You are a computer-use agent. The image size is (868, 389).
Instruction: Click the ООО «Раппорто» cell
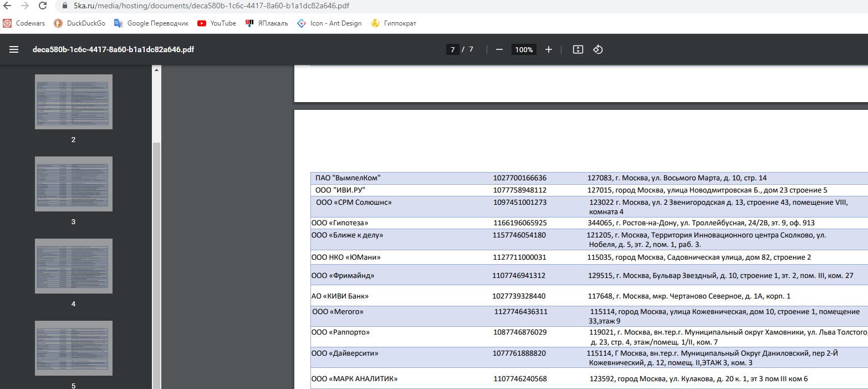pos(340,332)
